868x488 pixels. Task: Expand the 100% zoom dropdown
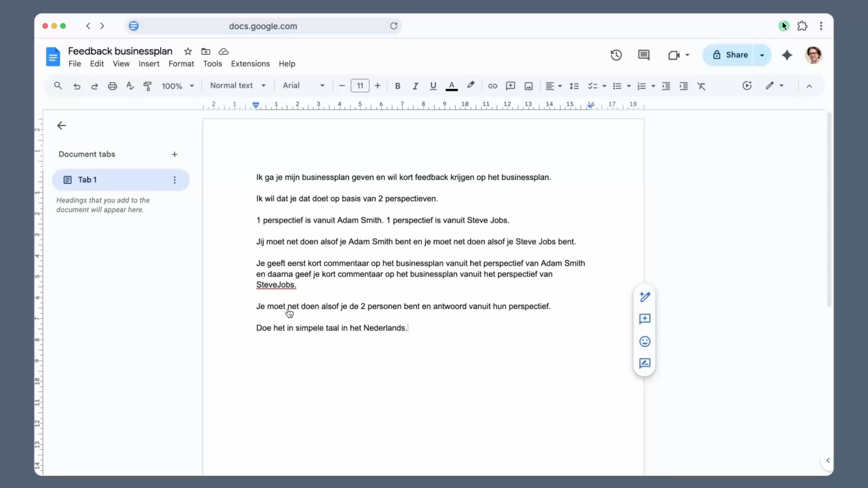(x=178, y=86)
